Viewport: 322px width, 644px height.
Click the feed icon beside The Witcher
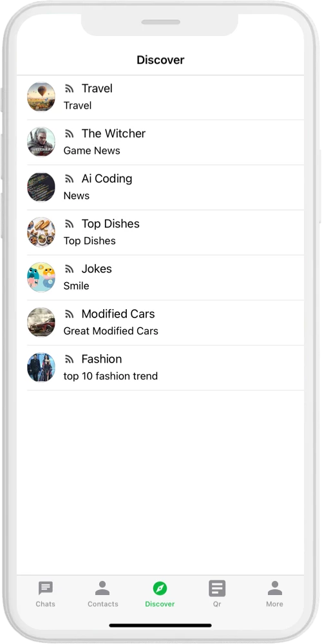pos(69,134)
